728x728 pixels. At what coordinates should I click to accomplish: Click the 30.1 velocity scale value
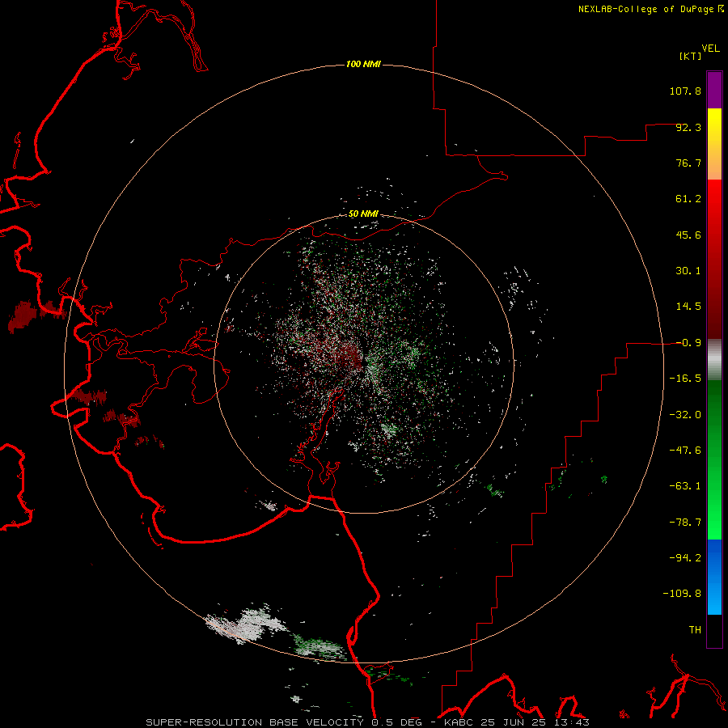(688, 271)
